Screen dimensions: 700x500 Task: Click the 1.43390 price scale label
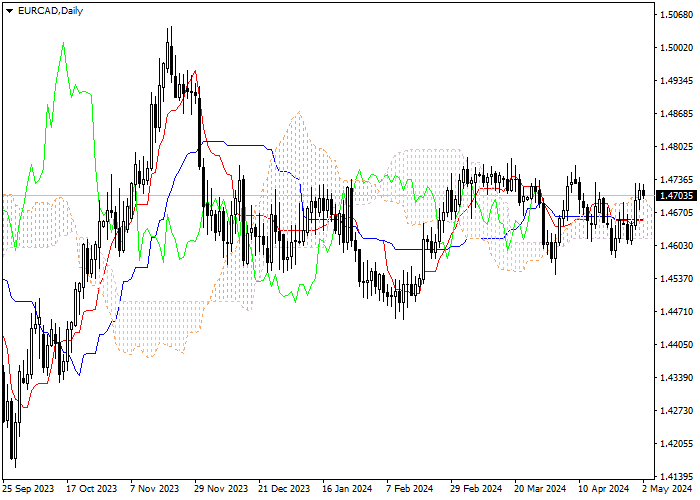coord(676,378)
